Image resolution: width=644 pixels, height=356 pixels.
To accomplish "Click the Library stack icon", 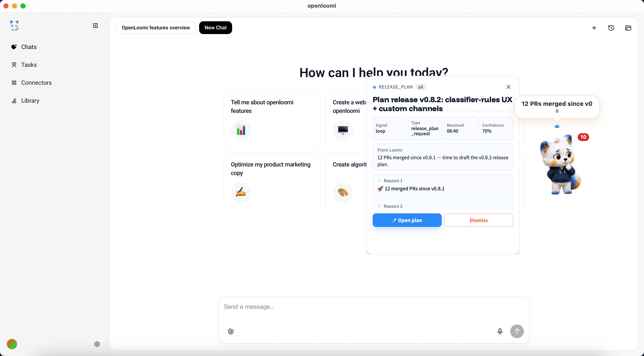I will tap(14, 100).
